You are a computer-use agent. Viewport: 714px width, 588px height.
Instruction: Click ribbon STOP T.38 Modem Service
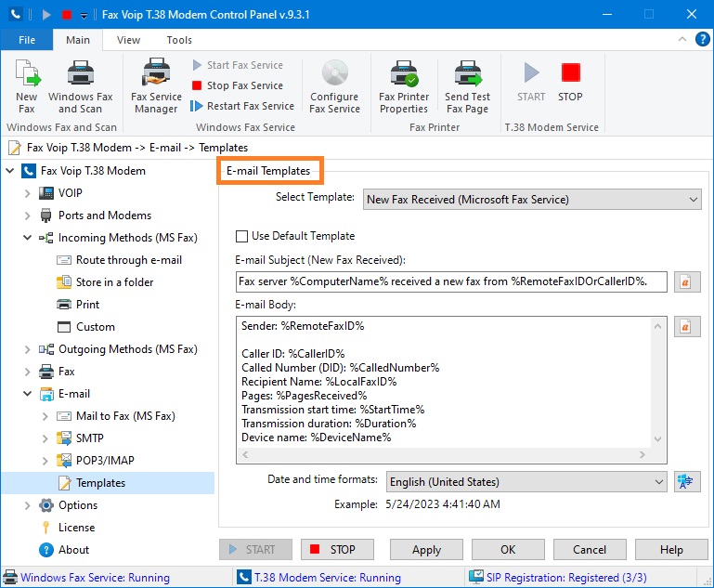(570, 82)
